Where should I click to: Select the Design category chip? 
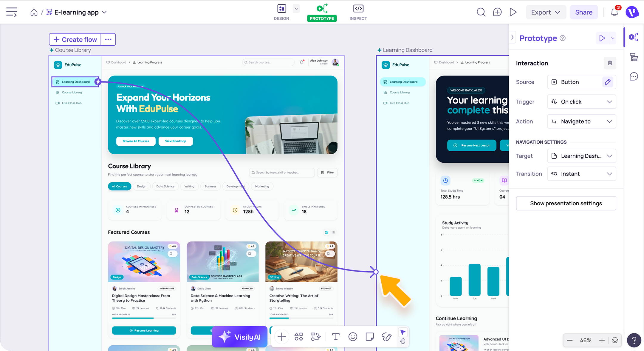point(142,186)
